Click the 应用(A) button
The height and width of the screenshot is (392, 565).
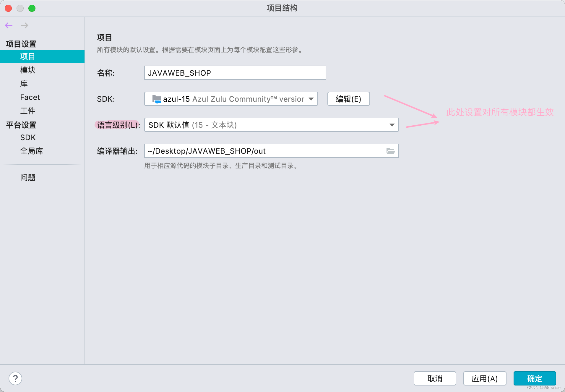(x=485, y=378)
